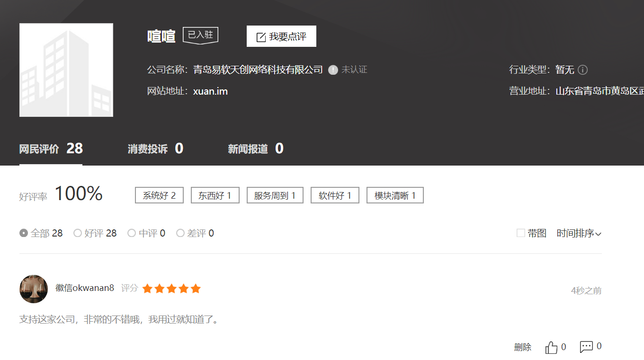644x360 pixels.
Task: Click the five-star rating on the review
Action: pyautogui.click(x=171, y=289)
